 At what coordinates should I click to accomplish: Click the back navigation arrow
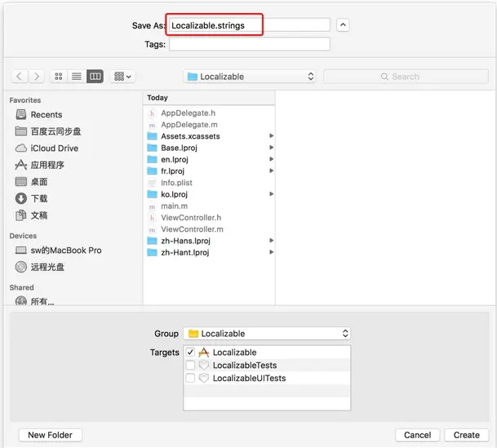20,77
